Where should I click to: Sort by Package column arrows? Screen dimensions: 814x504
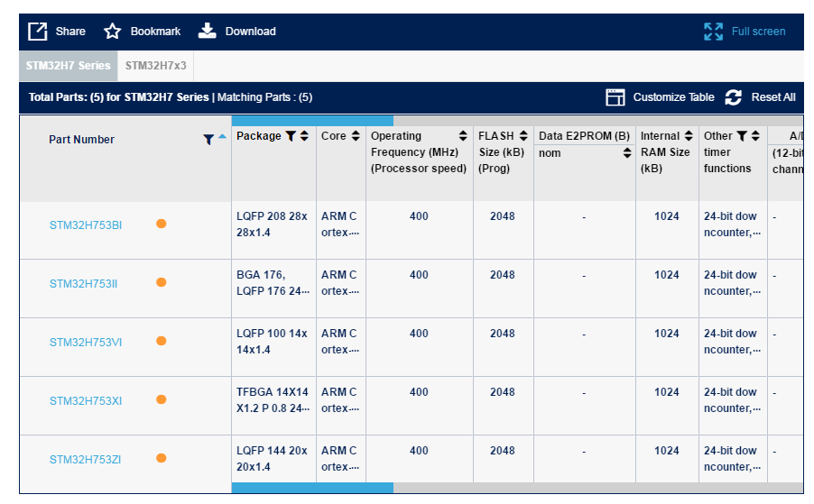(x=304, y=136)
